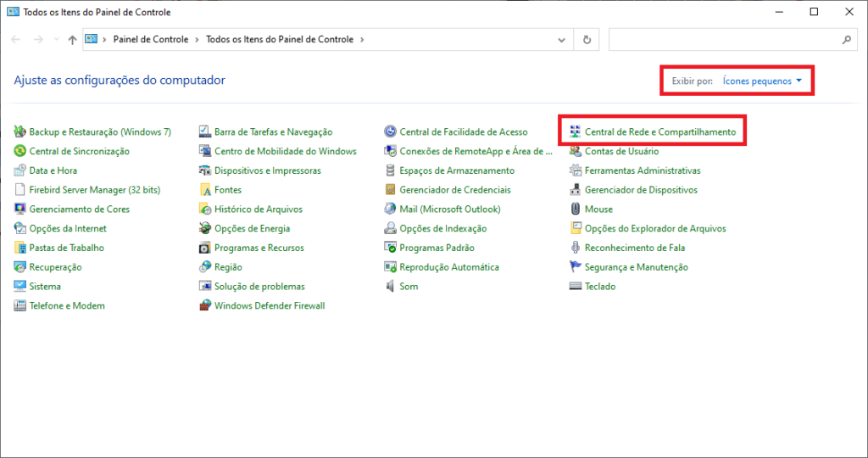This screenshot has height=458, width=868.
Task: Open the Ícones pequenos view dropdown
Action: [762, 81]
